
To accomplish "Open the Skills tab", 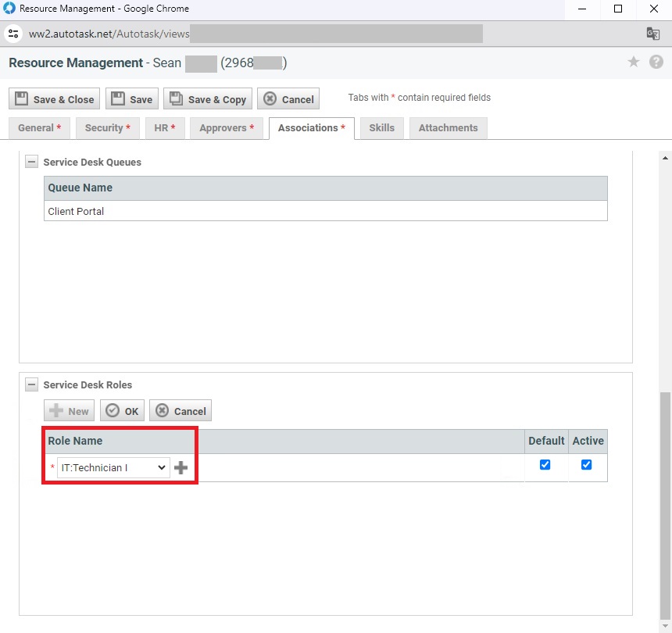I will point(381,128).
